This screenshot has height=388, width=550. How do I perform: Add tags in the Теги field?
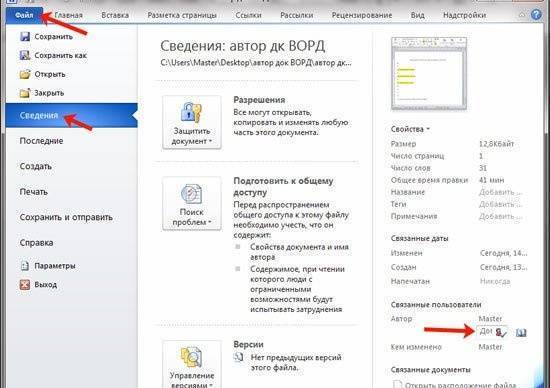tap(501, 204)
